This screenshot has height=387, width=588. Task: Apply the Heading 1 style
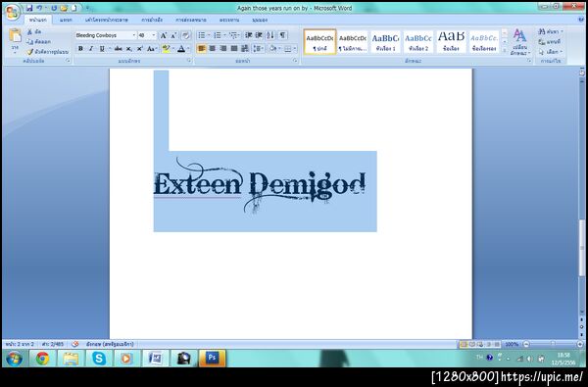coord(385,42)
